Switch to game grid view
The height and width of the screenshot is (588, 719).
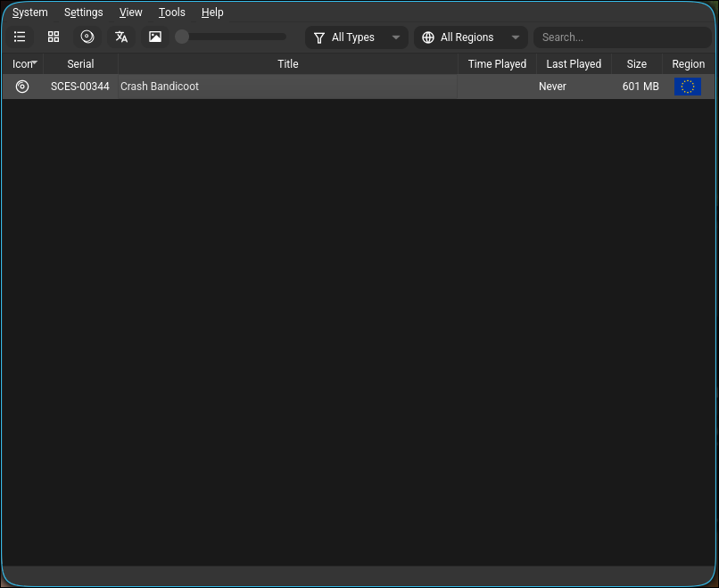(x=54, y=37)
